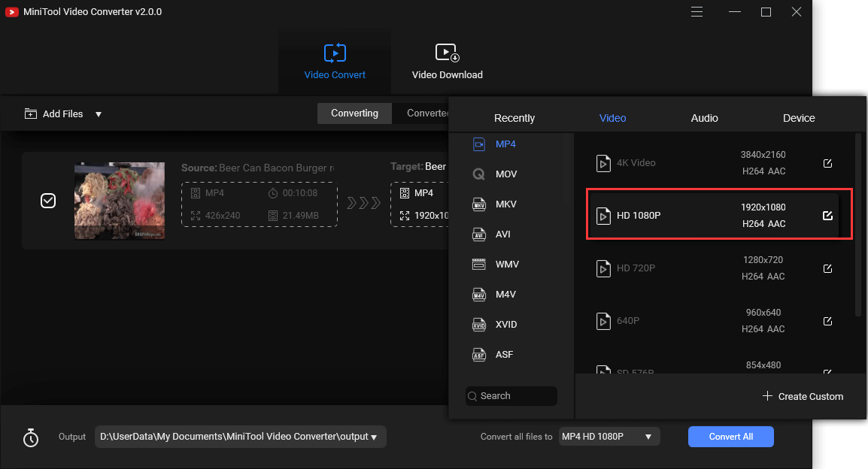Edit the HD 1080P preset settings
The height and width of the screenshot is (469, 868).
click(827, 215)
